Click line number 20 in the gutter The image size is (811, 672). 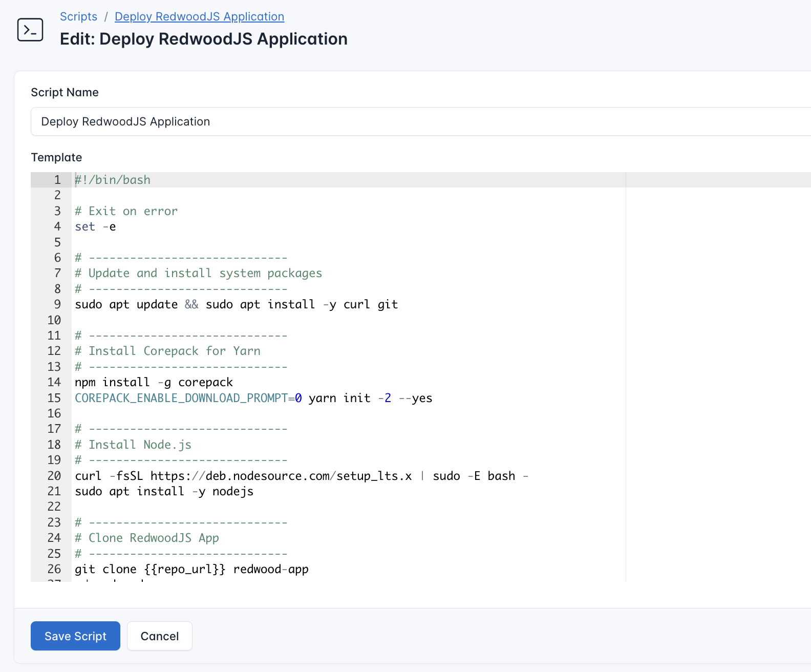54,476
